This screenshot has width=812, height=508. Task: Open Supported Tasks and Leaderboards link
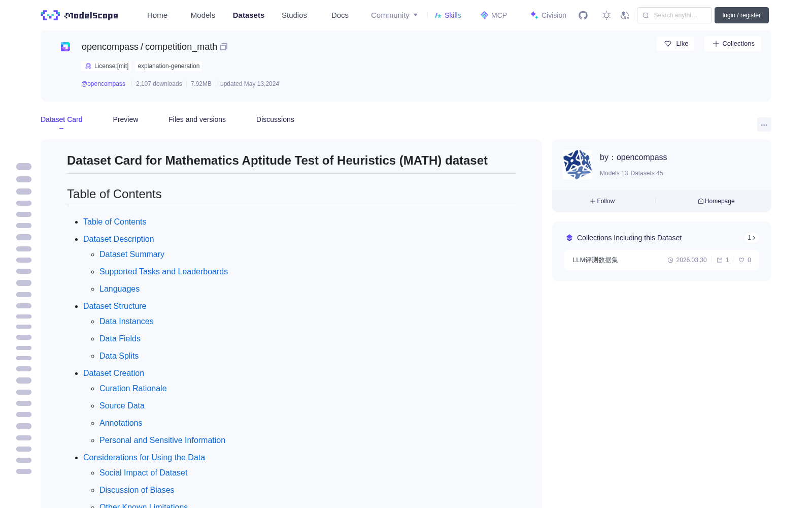click(x=163, y=272)
